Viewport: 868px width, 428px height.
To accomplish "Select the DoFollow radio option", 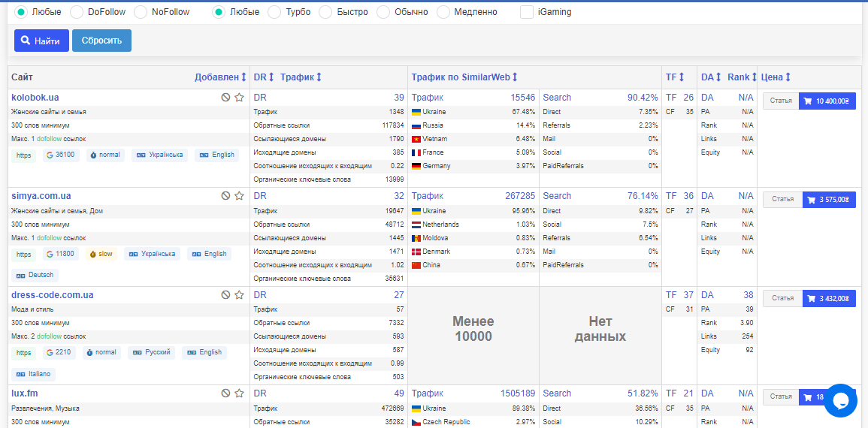I will point(77,11).
